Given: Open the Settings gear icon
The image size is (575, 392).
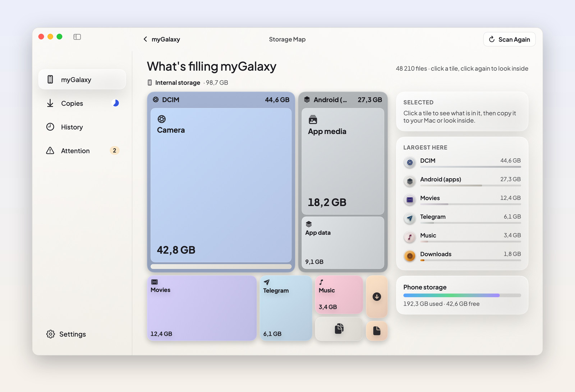Looking at the screenshot, I should click(50, 334).
